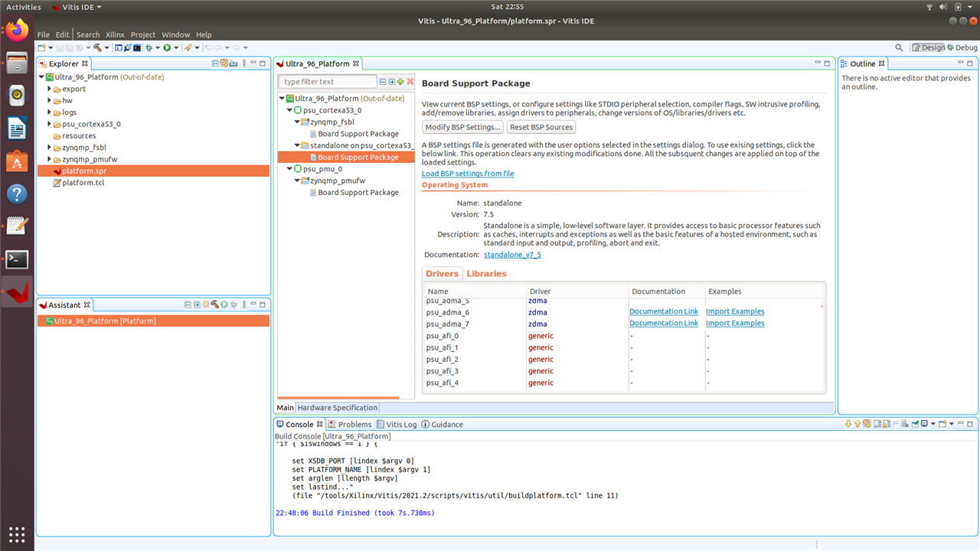
Task: Click the type filter text field
Action: pyautogui.click(x=328, y=81)
